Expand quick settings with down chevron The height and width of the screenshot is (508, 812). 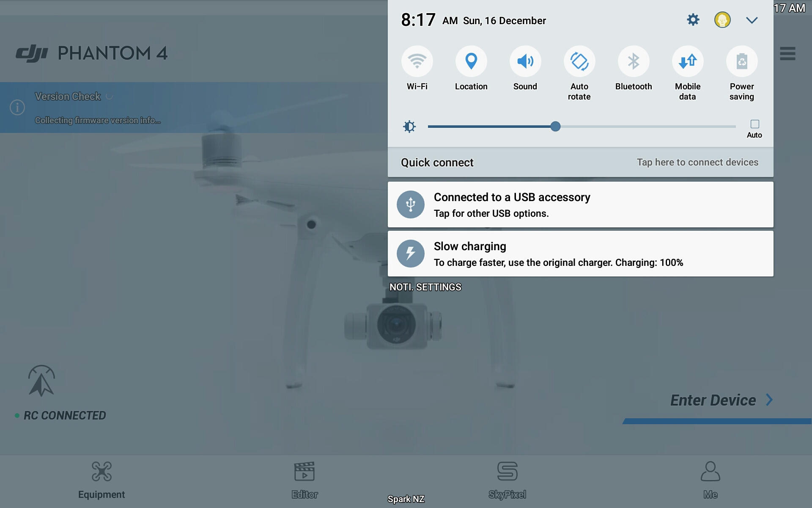752,20
